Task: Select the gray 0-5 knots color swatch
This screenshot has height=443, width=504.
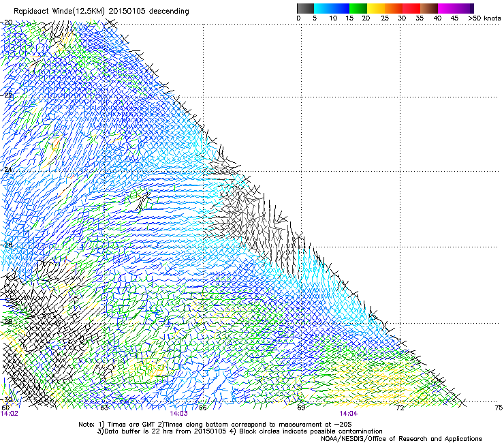Action: (x=305, y=8)
